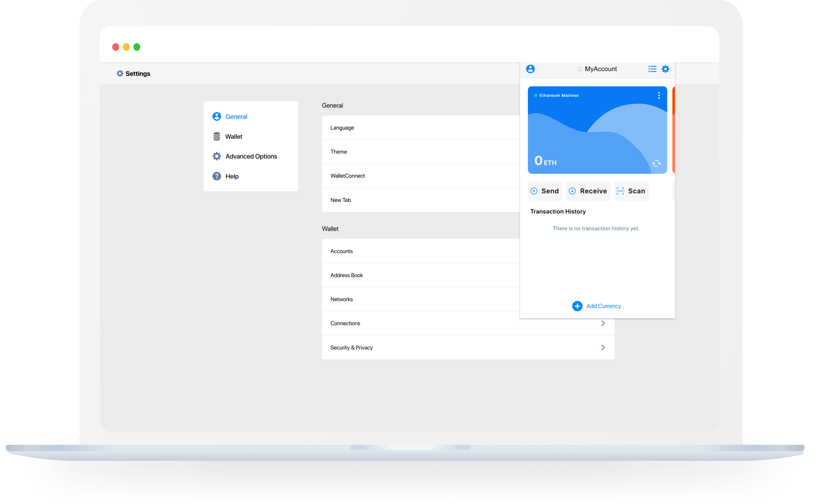819x504 pixels.
Task: Click the Help question mark icon in the sidebar
Action: pos(217,176)
